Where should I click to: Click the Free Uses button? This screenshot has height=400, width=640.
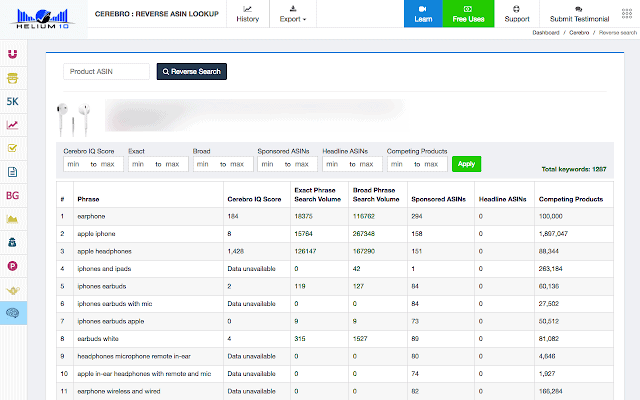point(467,14)
